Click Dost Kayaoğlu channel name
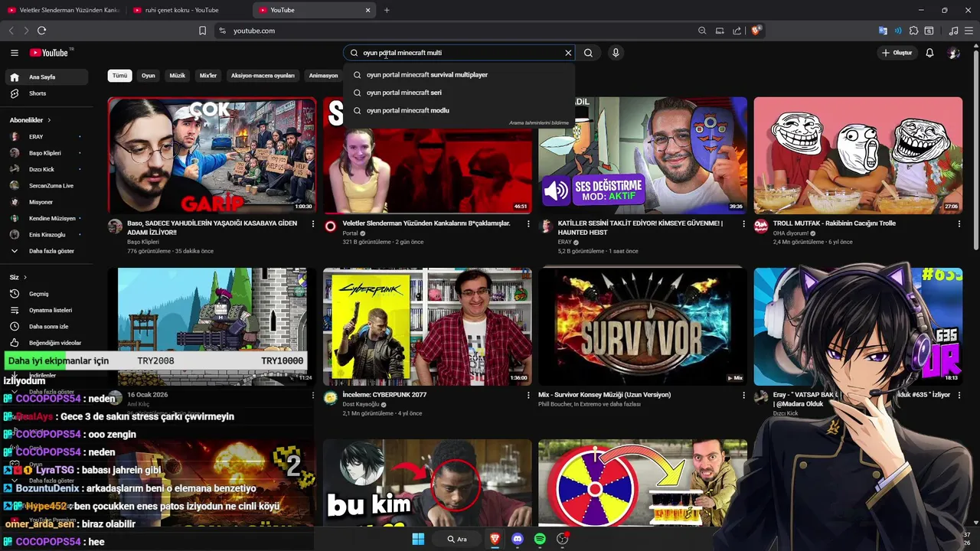Image resolution: width=980 pixels, height=551 pixels. point(361,404)
